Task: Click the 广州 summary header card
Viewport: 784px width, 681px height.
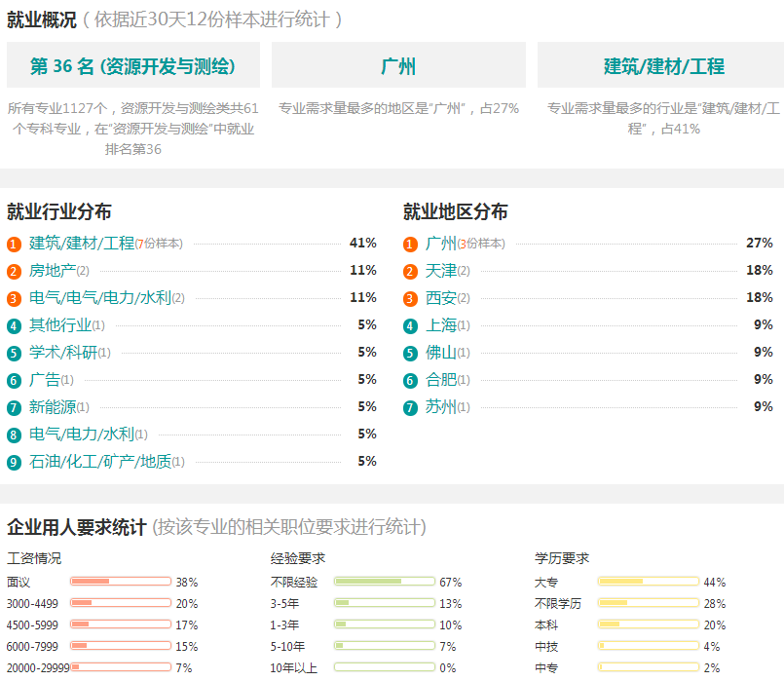Action: click(398, 65)
